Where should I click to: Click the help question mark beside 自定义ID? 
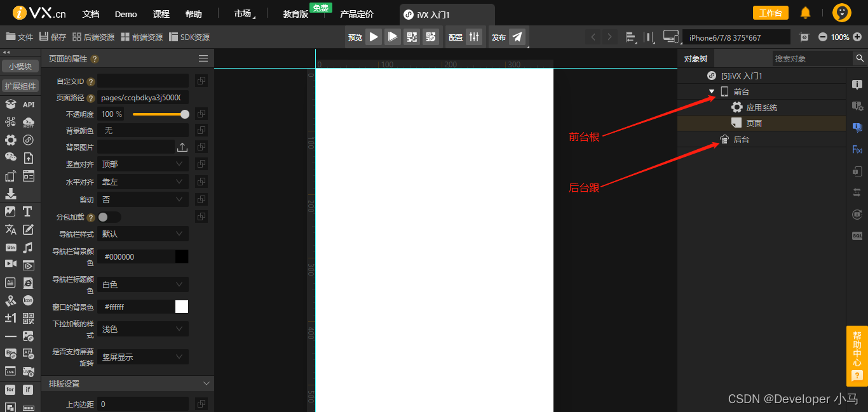click(91, 81)
